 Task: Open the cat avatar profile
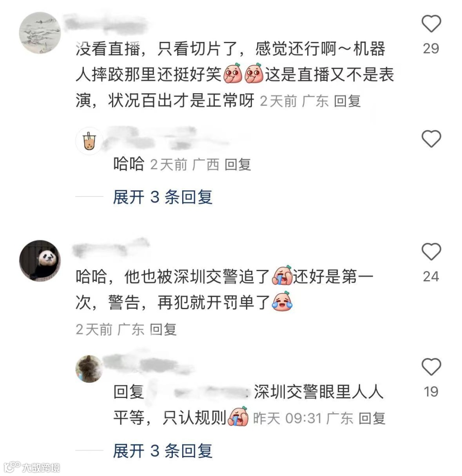[89, 369]
